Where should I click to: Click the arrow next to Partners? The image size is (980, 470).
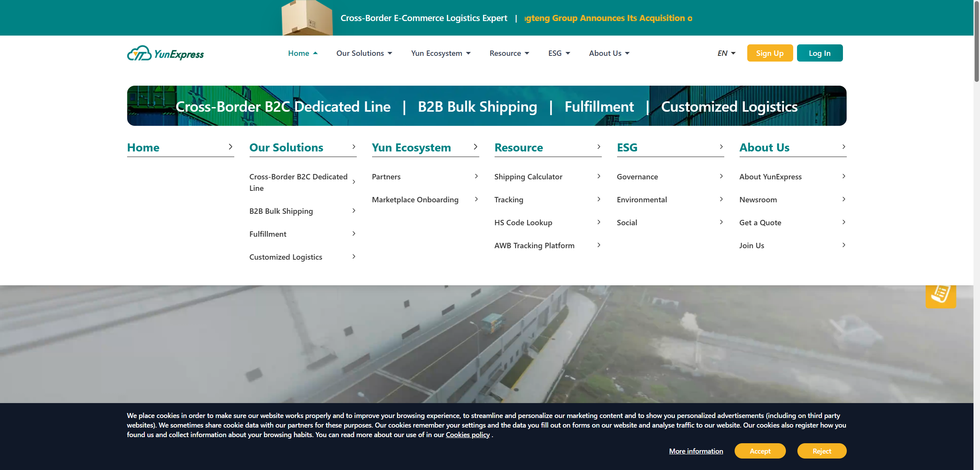[476, 176]
